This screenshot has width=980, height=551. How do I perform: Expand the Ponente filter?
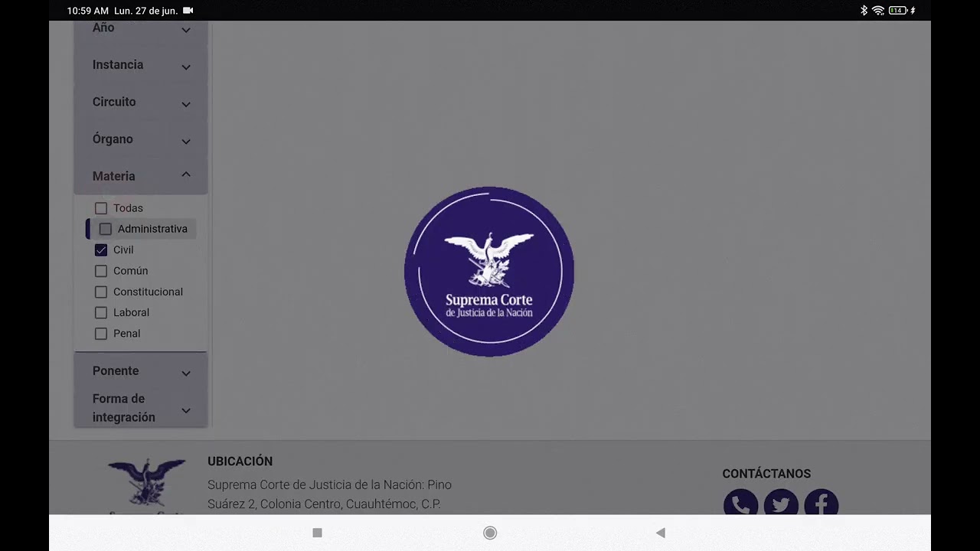point(141,371)
